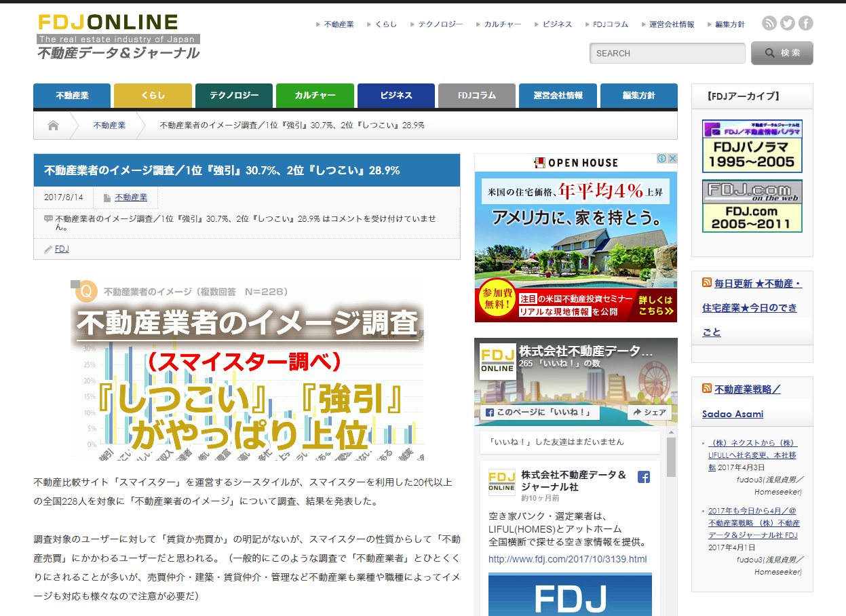This screenshot has width=846, height=616.
Task: Go to home via breadcrumb house icon
Action: [x=53, y=126]
